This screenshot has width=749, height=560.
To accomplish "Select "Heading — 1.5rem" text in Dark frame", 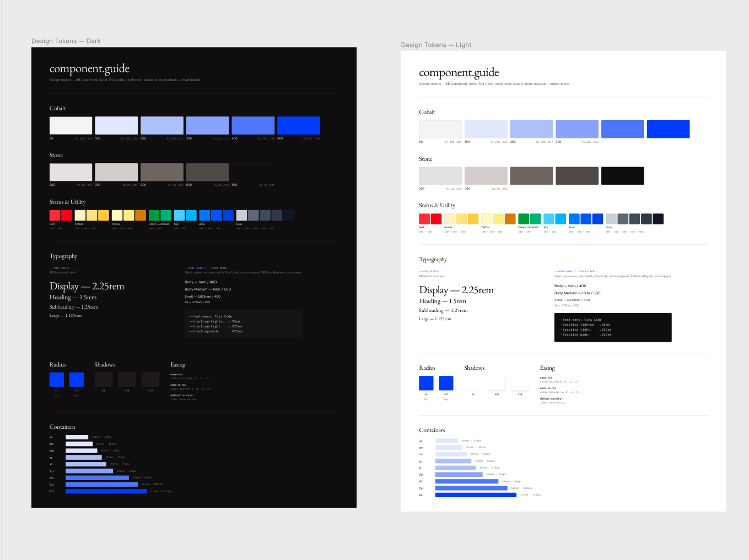I will pos(73,298).
